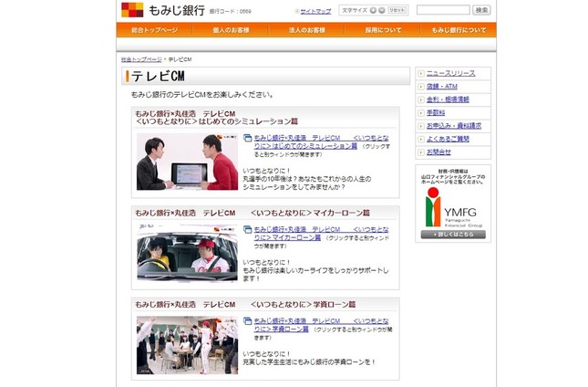The height and width of the screenshot is (387, 588).
Task: Open the サイトマップ link
Action: pyautogui.click(x=315, y=11)
